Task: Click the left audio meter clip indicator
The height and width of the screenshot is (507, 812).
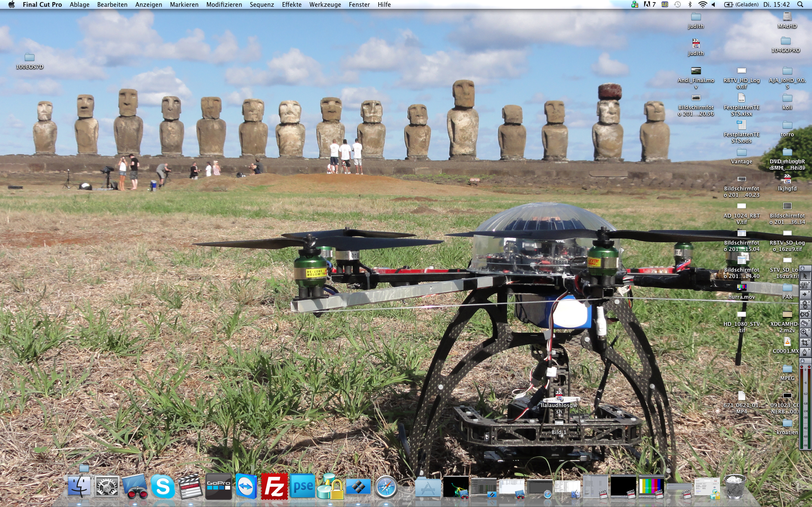Action: point(802,367)
